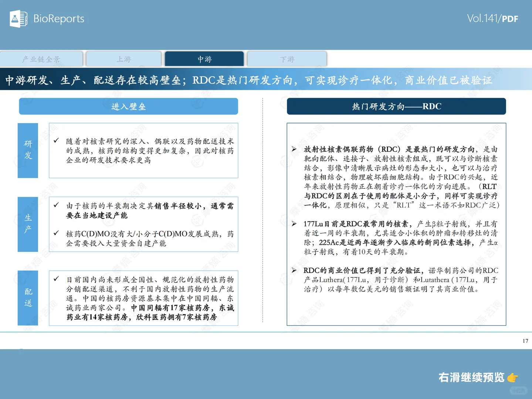Select the 研发 side label
Image resolution: width=532 pixels, height=399 pixels.
tap(28, 150)
